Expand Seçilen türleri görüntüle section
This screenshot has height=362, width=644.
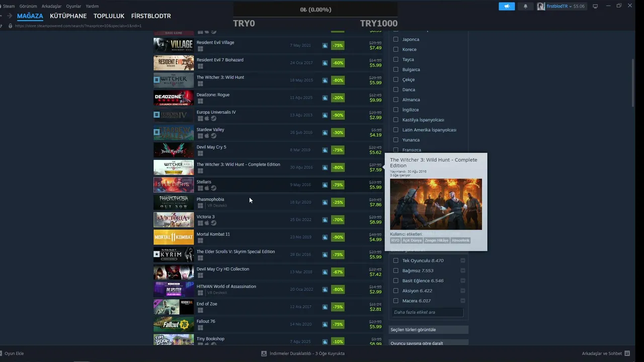[x=429, y=330]
